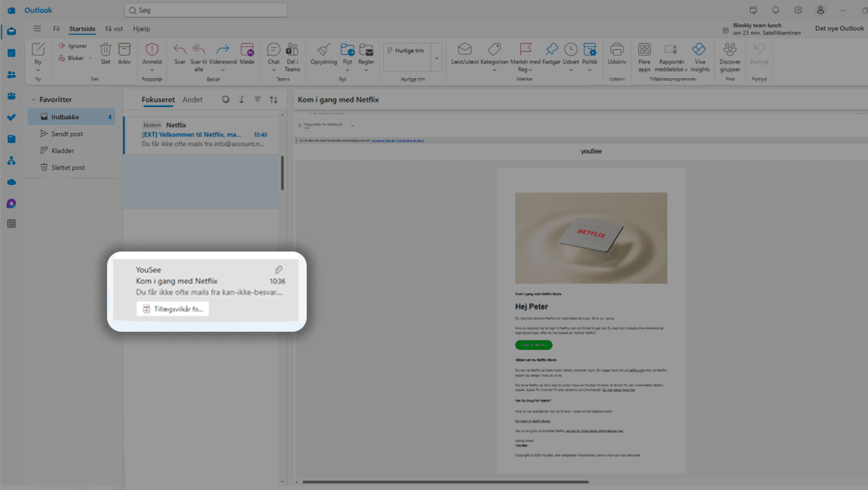Open the YouSee Kom i gang email
Image resolution: width=868 pixels, height=490 pixels.
[x=206, y=291]
